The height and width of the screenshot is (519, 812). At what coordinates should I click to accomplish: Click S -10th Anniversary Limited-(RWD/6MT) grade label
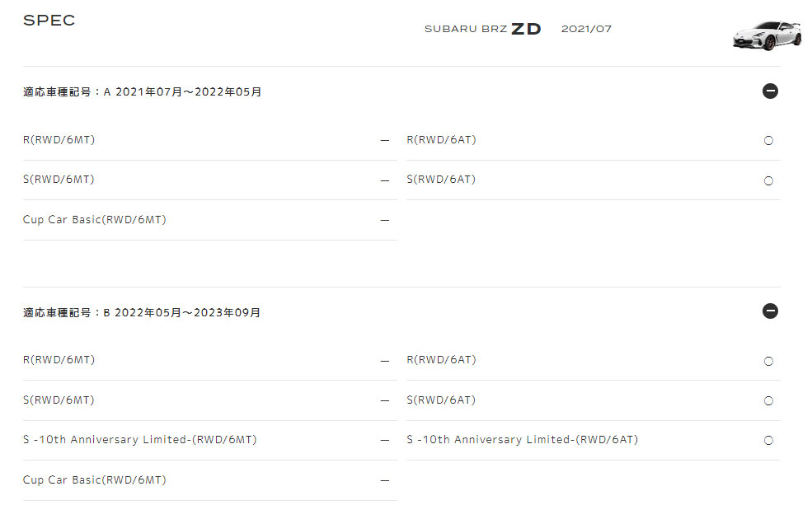tap(139, 440)
